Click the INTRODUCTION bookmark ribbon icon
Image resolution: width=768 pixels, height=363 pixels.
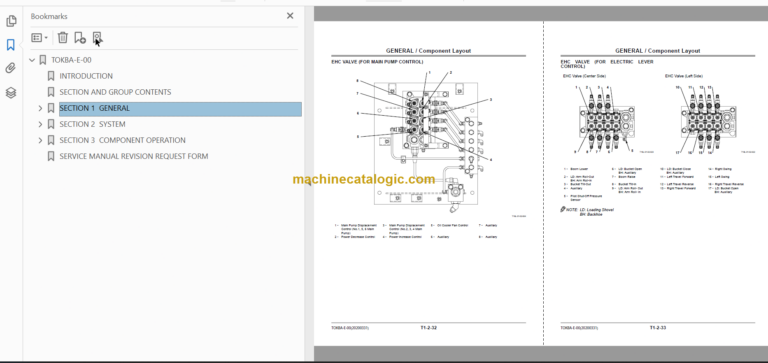(x=50, y=76)
